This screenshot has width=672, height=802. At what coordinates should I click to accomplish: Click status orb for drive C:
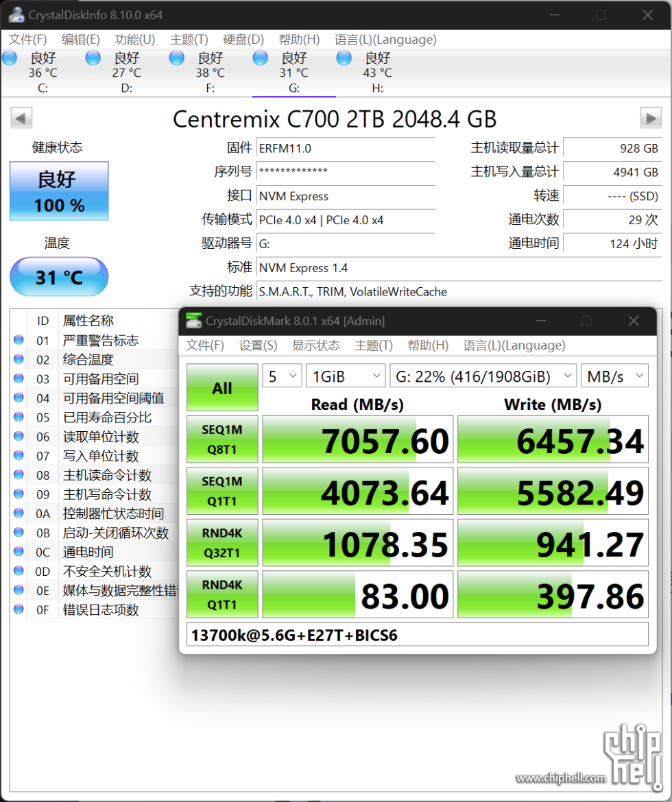coord(10,58)
